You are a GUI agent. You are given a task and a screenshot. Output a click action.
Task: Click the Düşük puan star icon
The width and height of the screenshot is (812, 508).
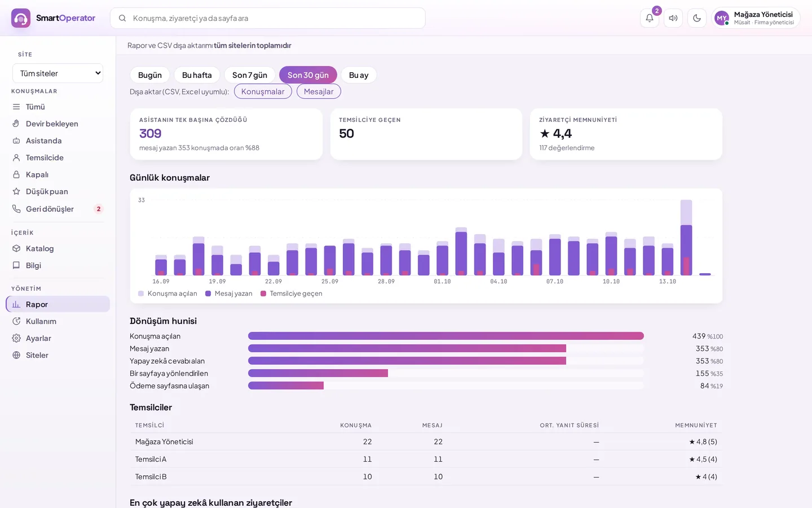click(16, 191)
